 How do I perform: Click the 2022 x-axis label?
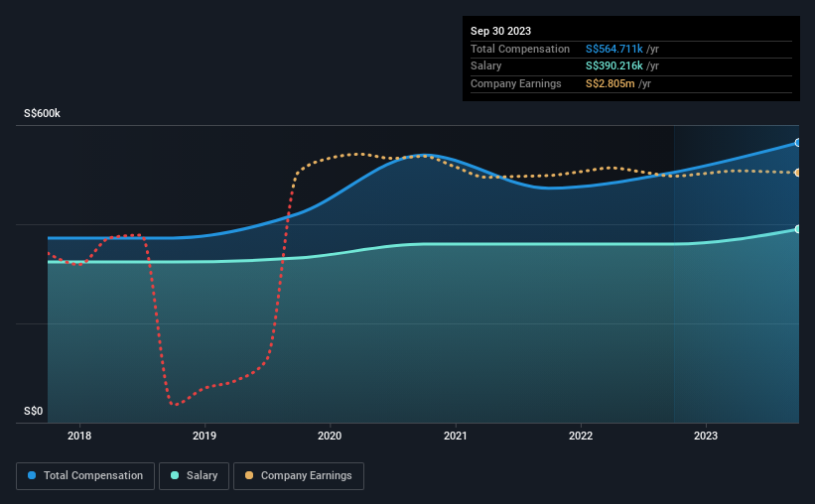(581, 436)
